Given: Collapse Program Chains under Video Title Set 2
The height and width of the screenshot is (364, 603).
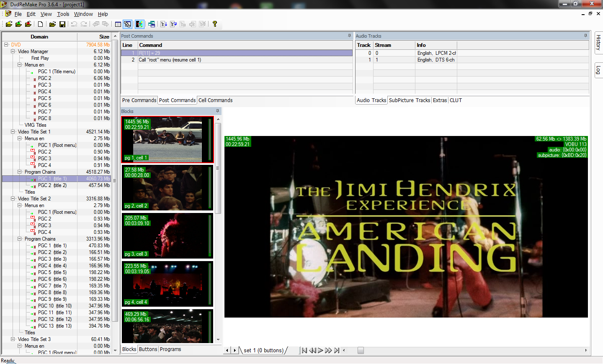Looking at the screenshot, I should pos(19,239).
